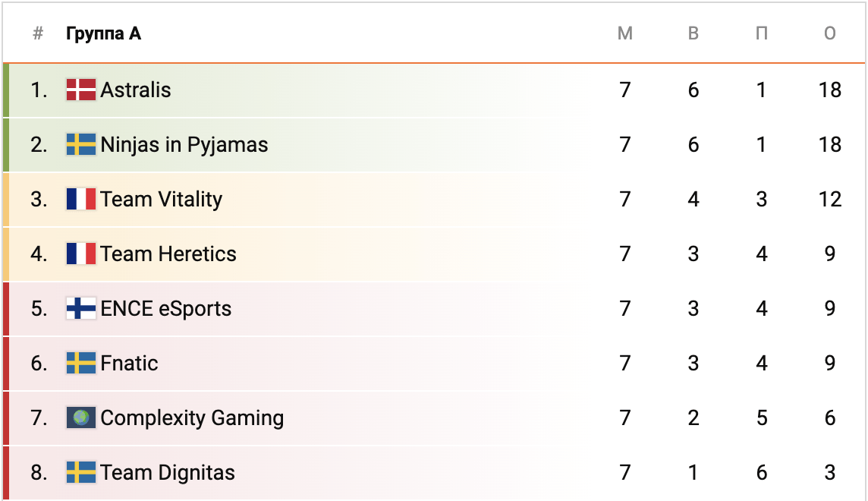Click the Группа А table header

tap(103, 33)
